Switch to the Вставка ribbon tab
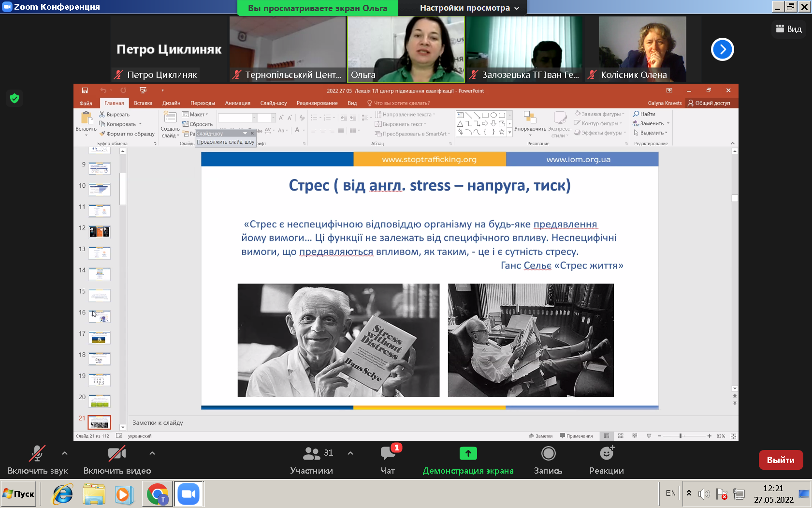Viewport: 812px width, 508px height. click(143, 103)
